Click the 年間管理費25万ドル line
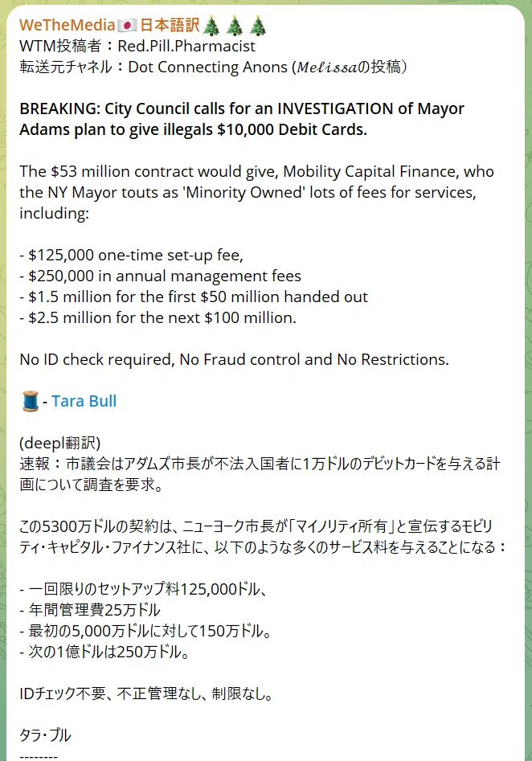 point(90,610)
